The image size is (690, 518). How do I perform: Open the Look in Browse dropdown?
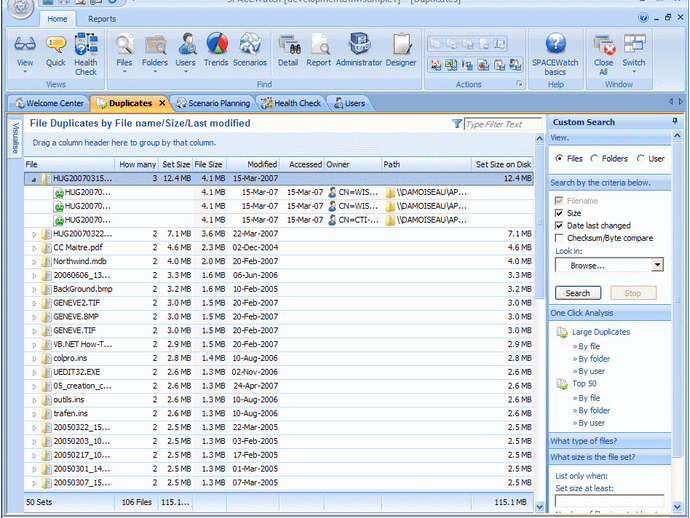[x=657, y=265]
